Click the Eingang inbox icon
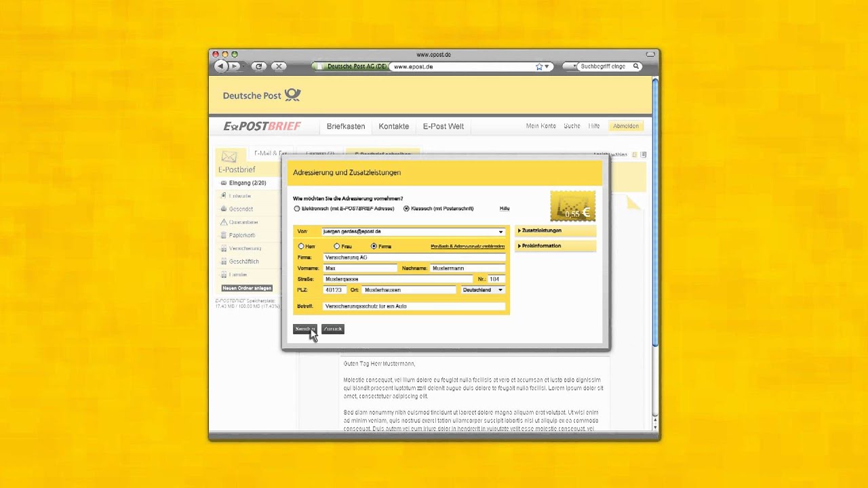This screenshot has width=868, height=488. pos(224,183)
